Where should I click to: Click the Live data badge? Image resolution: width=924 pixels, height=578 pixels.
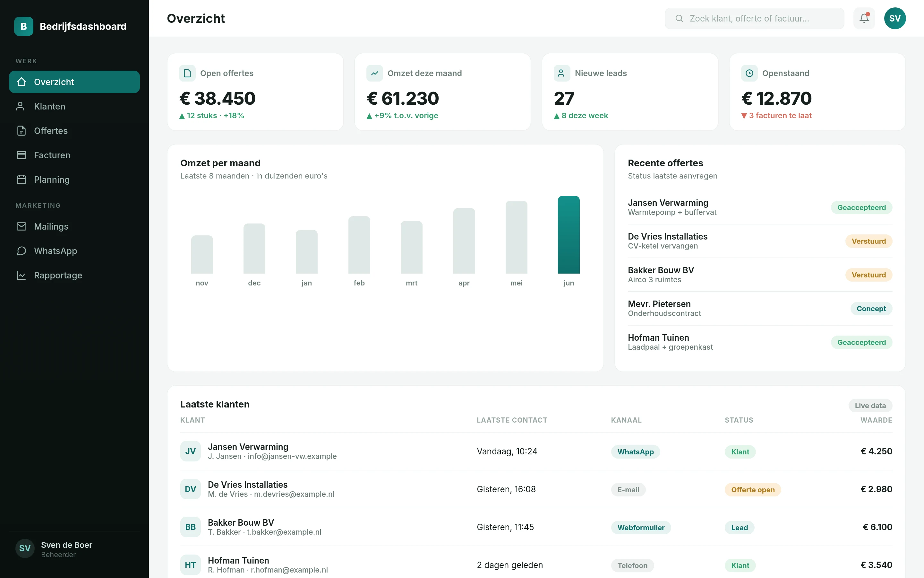(870, 406)
